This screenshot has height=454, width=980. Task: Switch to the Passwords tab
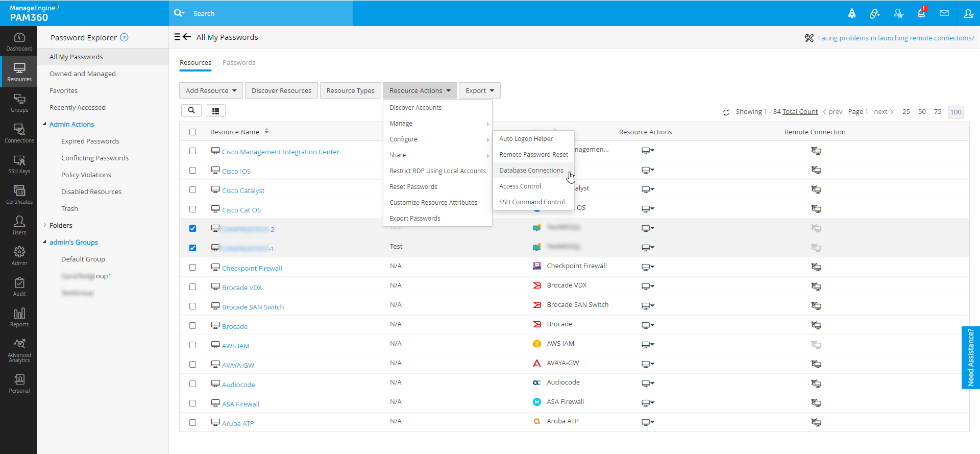(239, 63)
